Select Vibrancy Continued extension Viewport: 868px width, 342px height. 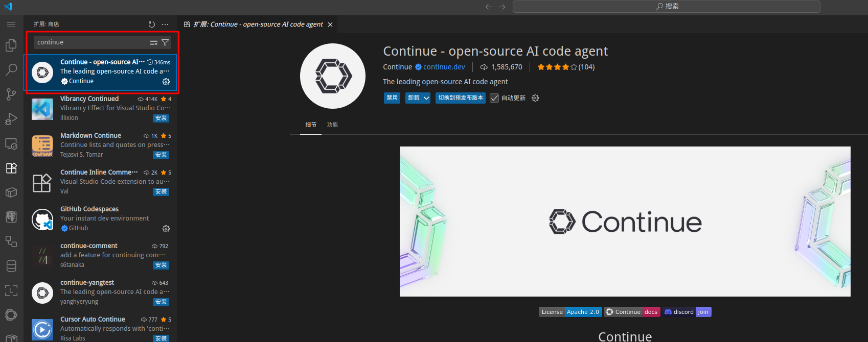[100, 109]
